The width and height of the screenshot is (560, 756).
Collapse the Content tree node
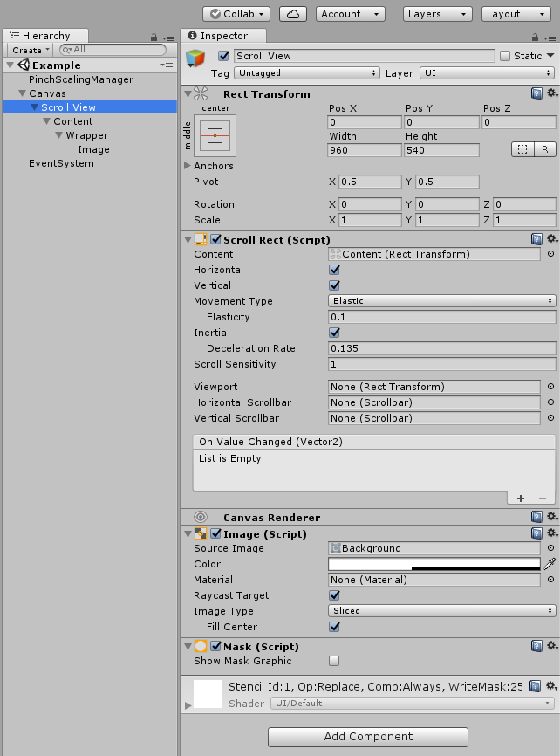[x=47, y=121]
